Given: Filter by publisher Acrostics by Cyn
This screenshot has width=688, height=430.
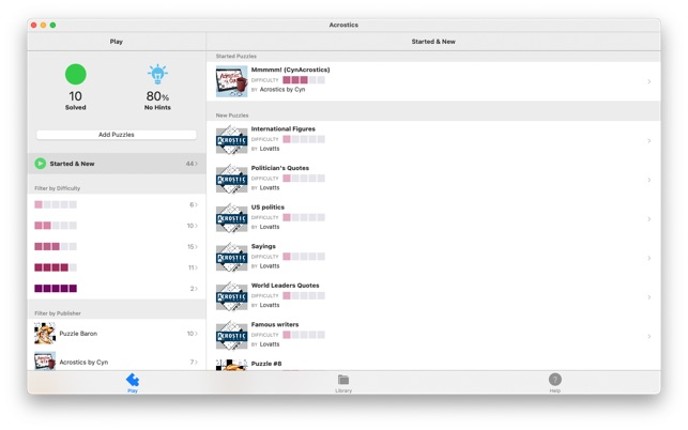Looking at the screenshot, I should (116, 361).
